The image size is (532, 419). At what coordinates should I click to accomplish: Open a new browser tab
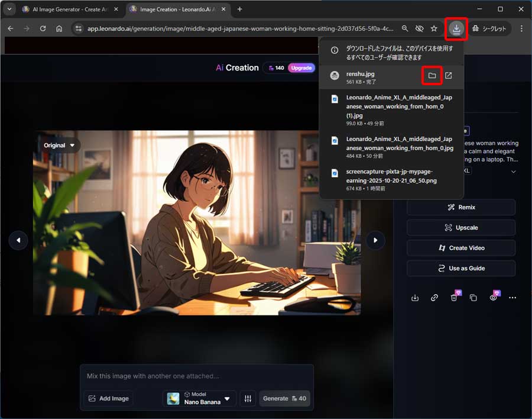(239, 9)
